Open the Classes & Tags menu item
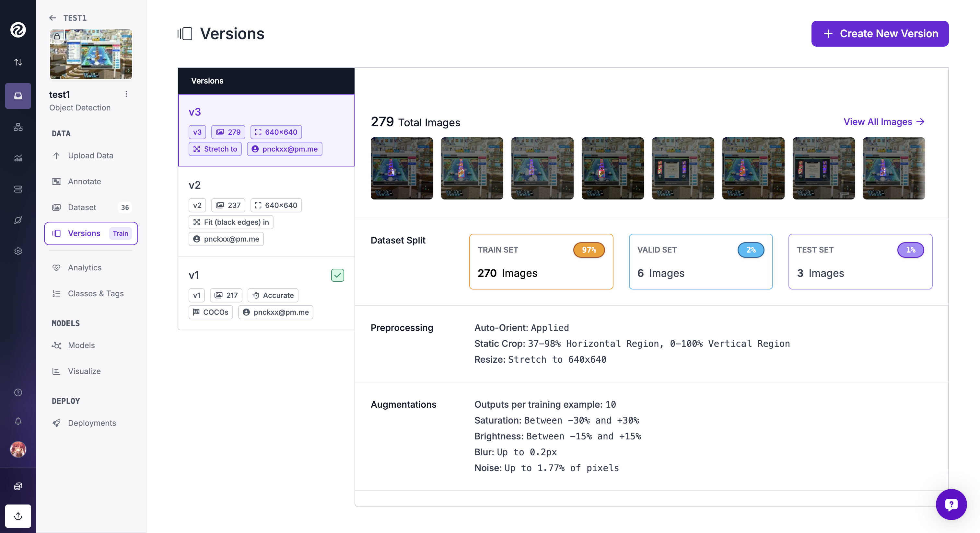This screenshot has width=980, height=533. 96,293
